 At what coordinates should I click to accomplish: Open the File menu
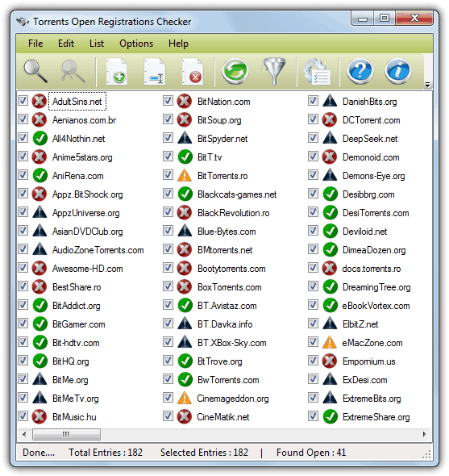pos(35,44)
